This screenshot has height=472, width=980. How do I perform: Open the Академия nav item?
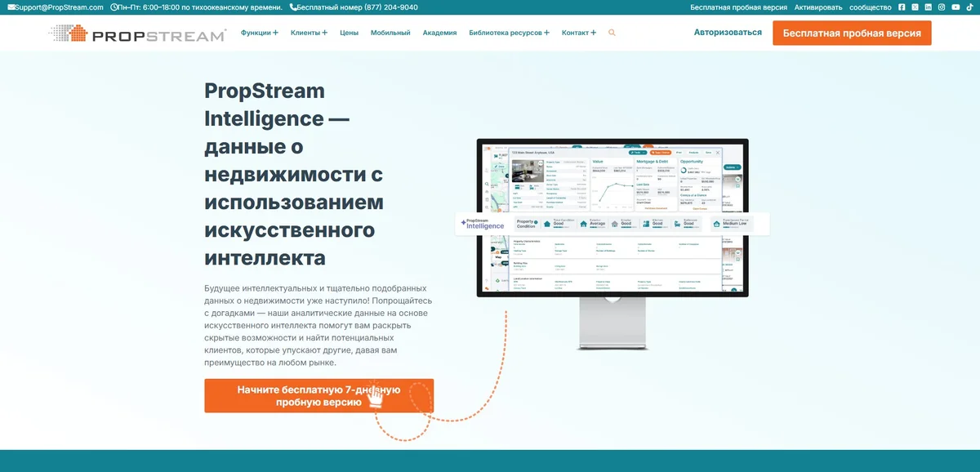[439, 33]
